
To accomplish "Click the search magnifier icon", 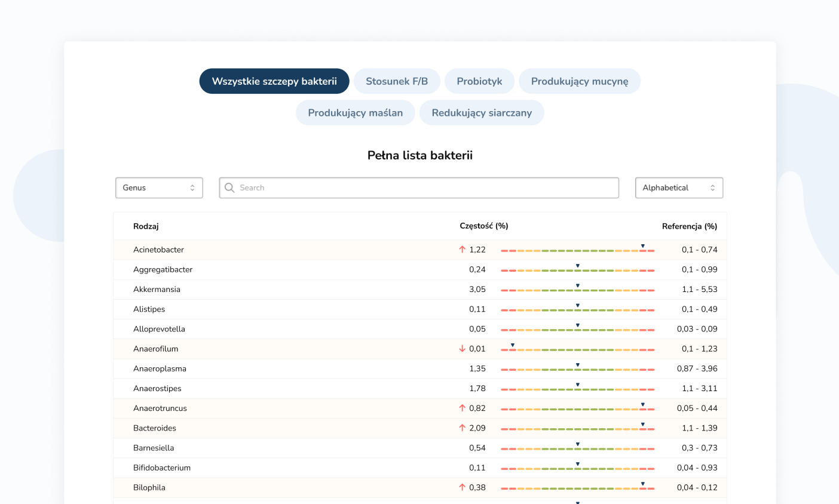I will 229,188.
